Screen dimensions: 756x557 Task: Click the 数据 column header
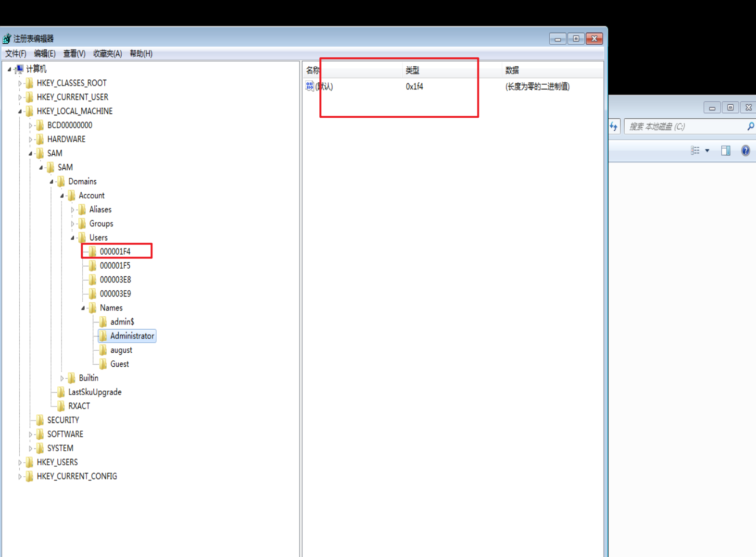[x=552, y=70]
